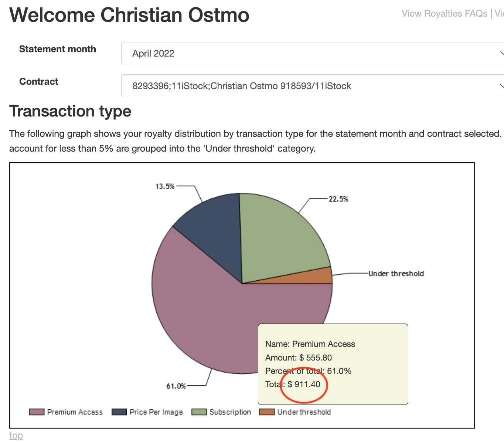Viewport: 504px width, 443px height.
Task: Click the Under threshold callout label
Action: point(396,274)
